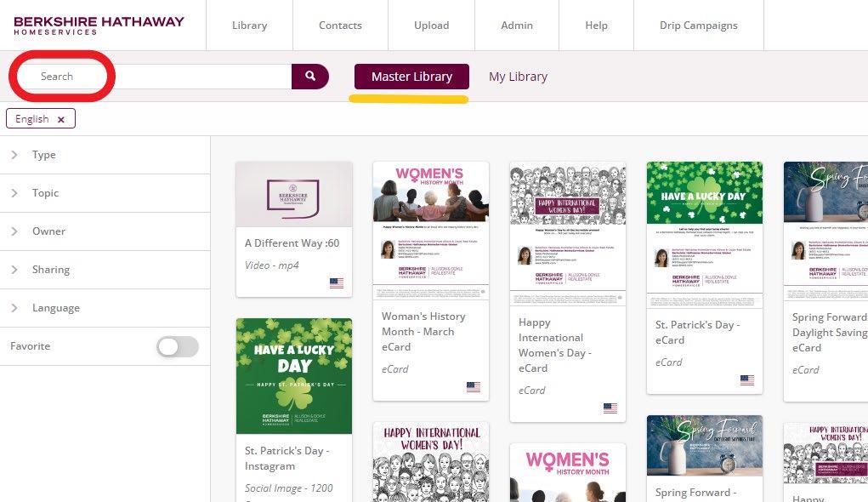The height and width of the screenshot is (502, 868).
Task: Click the English filter tag text
Action: pos(32,119)
